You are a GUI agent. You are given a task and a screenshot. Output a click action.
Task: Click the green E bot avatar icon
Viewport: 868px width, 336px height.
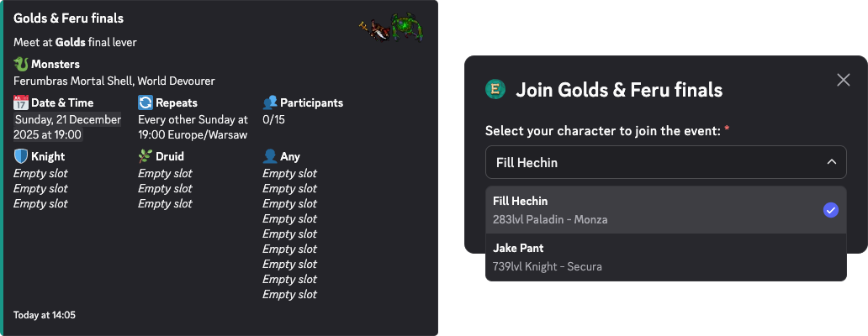[x=495, y=89]
